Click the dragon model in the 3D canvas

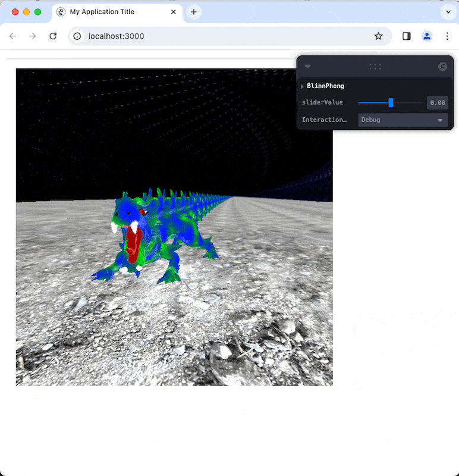(149, 238)
